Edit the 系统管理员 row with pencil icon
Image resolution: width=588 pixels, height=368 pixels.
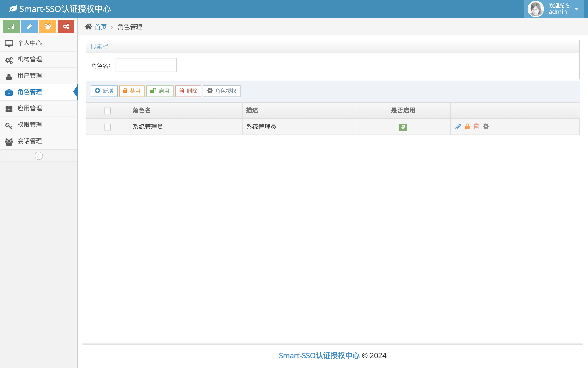(x=458, y=127)
